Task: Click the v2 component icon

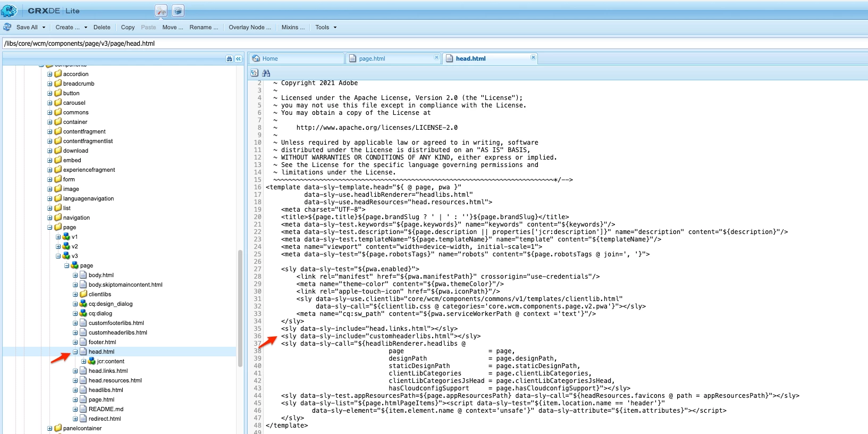Action: tap(66, 246)
